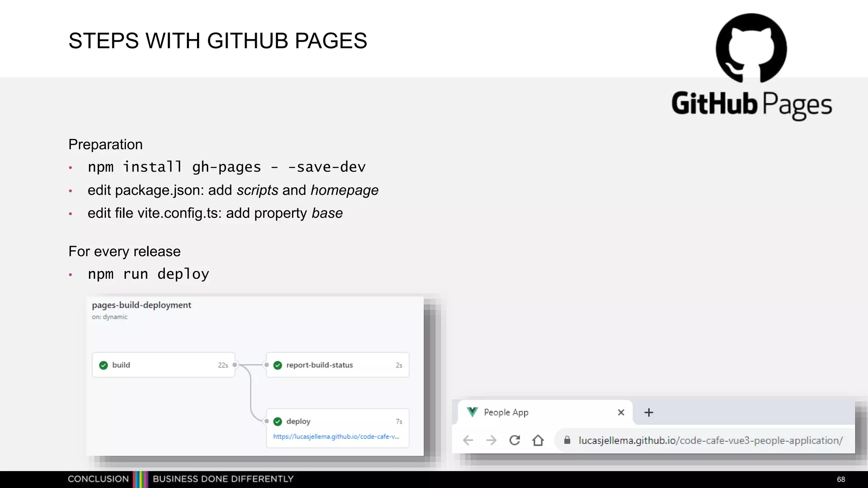
Task: Follow the lucasjellema.github.io deployment link
Action: 336,436
